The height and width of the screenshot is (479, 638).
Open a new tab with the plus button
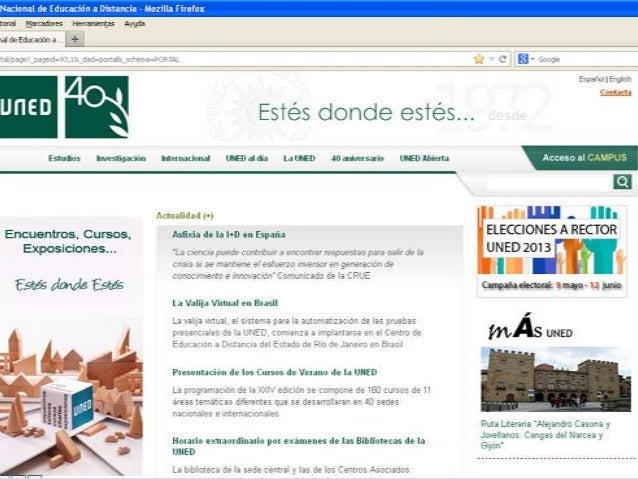pyautogui.click(x=75, y=39)
